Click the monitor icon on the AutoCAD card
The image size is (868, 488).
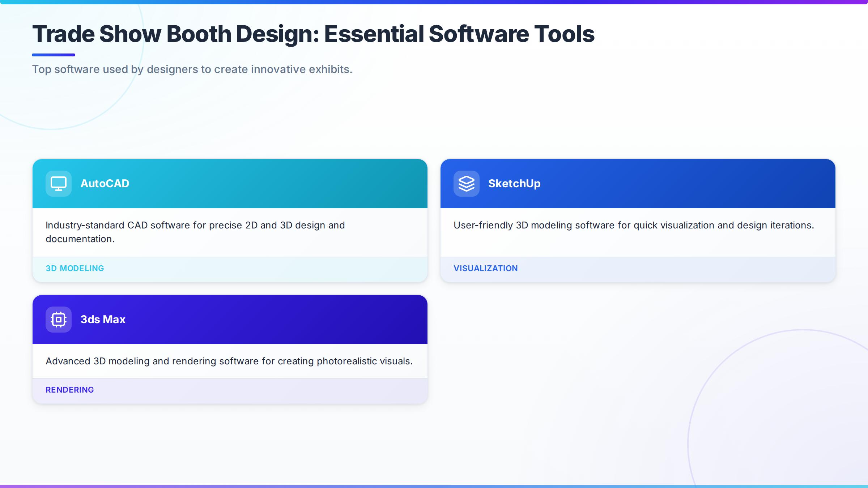(59, 184)
